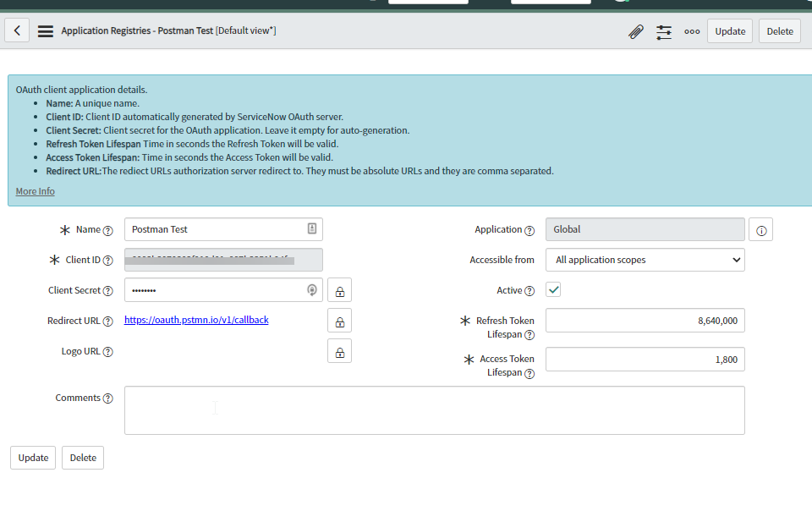Viewport: 812px width, 522px height.
Task: Click the back arrow button
Action: click(x=17, y=31)
